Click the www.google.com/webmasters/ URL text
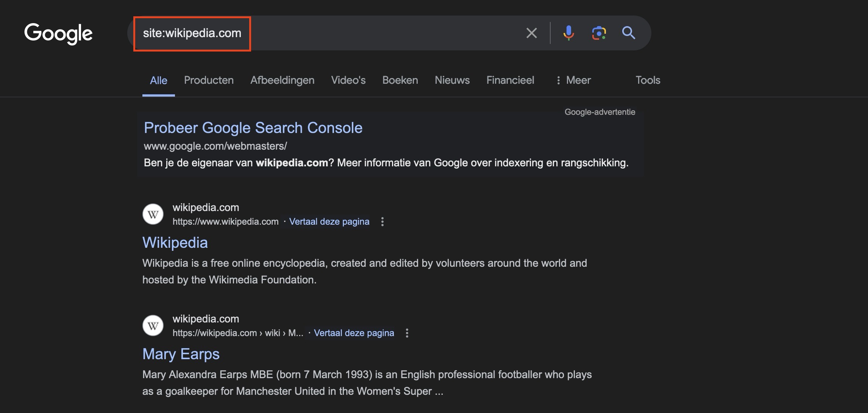 pyautogui.click(x=215, y=146)
